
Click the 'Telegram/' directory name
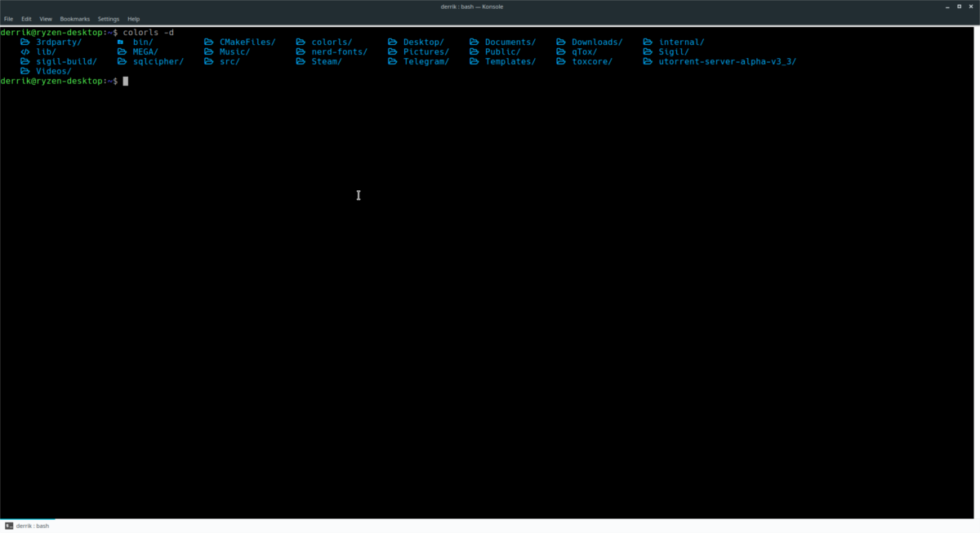426,62
